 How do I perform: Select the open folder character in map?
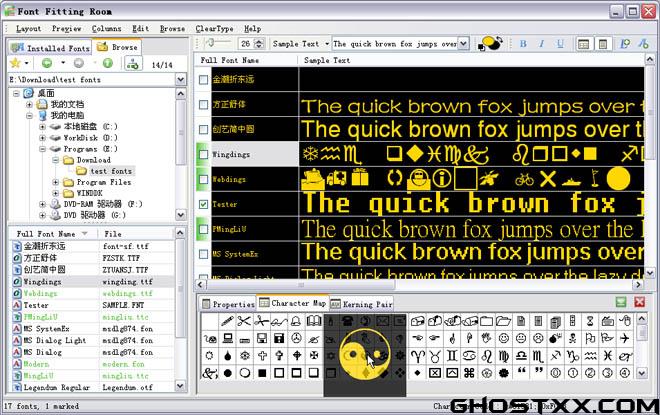(504, 322)
